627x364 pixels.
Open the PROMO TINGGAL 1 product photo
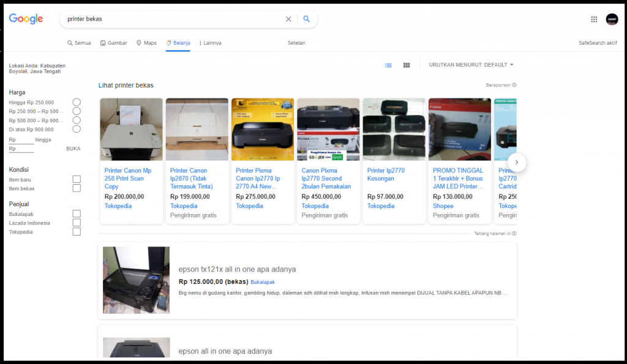click(460, 130)
